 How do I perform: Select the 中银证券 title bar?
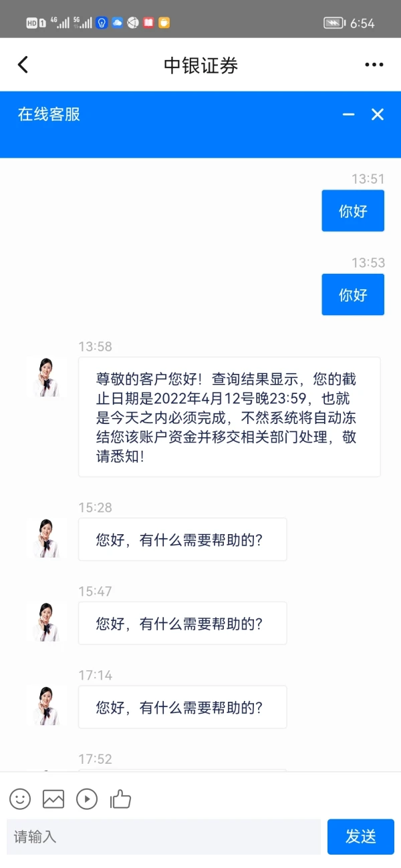200,64
